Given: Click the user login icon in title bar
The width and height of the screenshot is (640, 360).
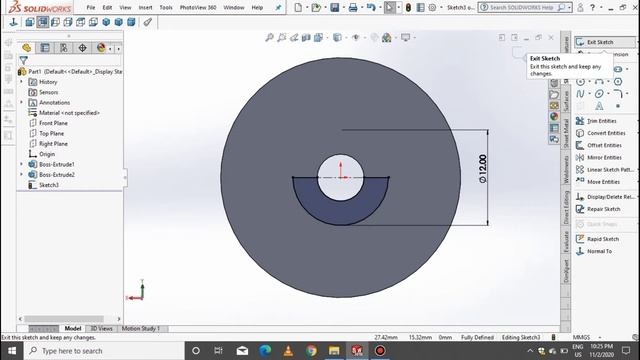Looking at the screenshot, I should coord(580,7).
